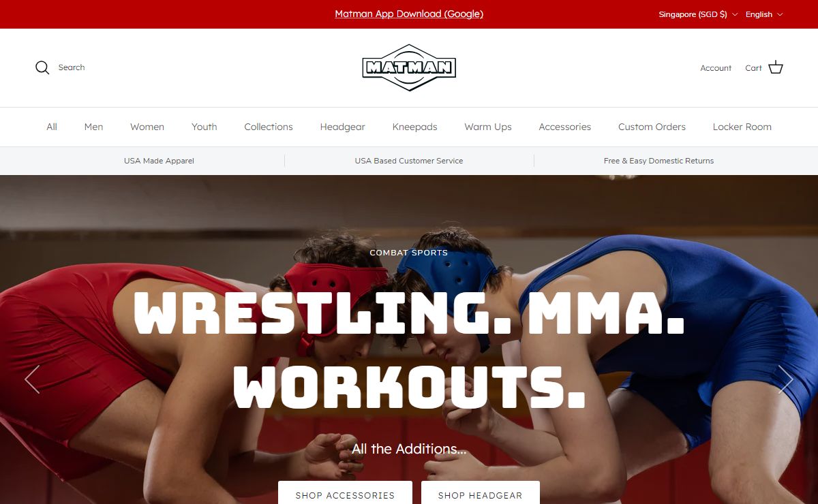Click the Matman logo
Viewport: 818px width, 504px height.
pos(409,67)
